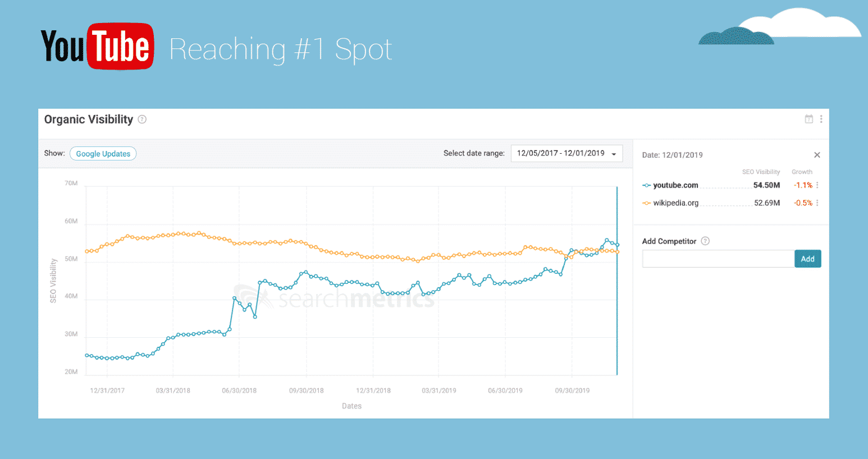Click the Organic Visibility title
The height and width of the screenshot is (459, 868).
pos(89,120)
